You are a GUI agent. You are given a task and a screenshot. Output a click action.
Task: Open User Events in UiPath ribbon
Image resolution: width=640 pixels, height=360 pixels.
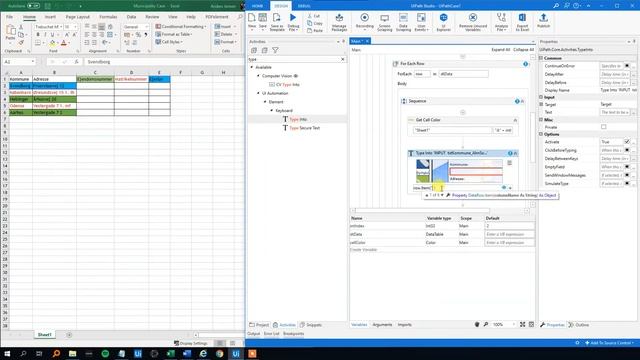(x=421, y=22)
